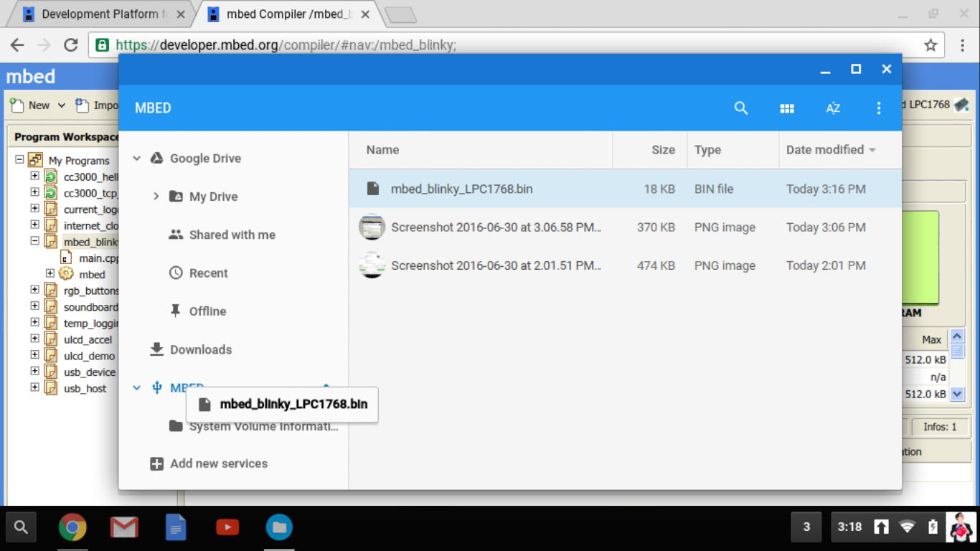This screenshot has height=551, width=980.
Task: Collapse the Google Drive section
Action: [x=136, y=159]
